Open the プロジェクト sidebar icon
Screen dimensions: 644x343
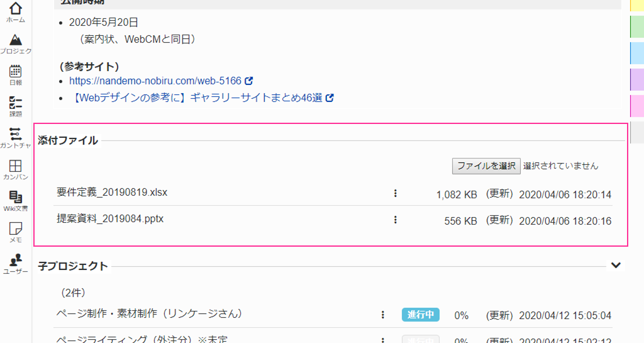16,43
